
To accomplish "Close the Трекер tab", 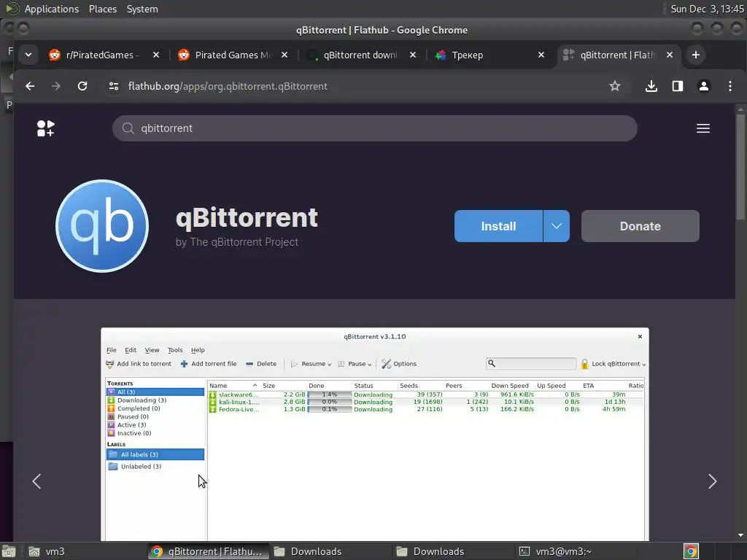I will 541,55.
